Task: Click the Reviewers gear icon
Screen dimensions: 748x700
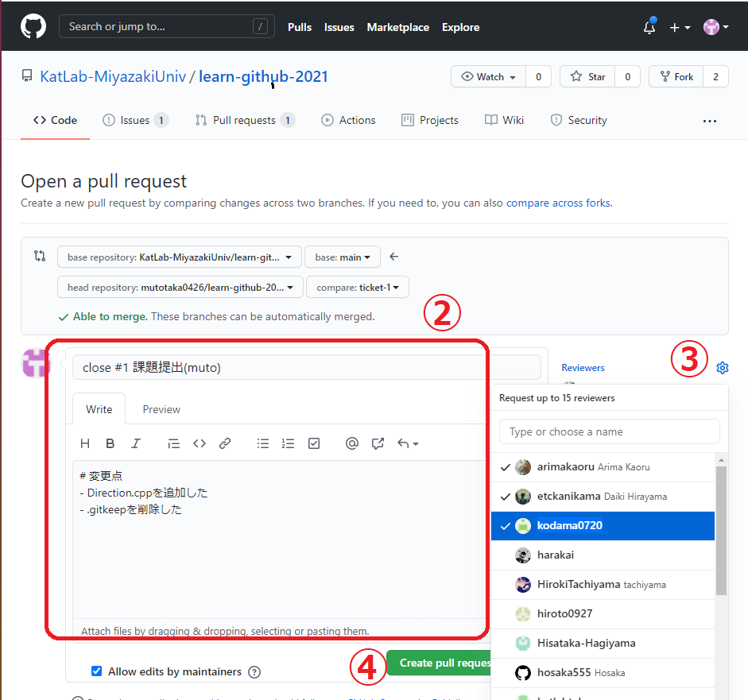Action: click(x=723, y=368)
